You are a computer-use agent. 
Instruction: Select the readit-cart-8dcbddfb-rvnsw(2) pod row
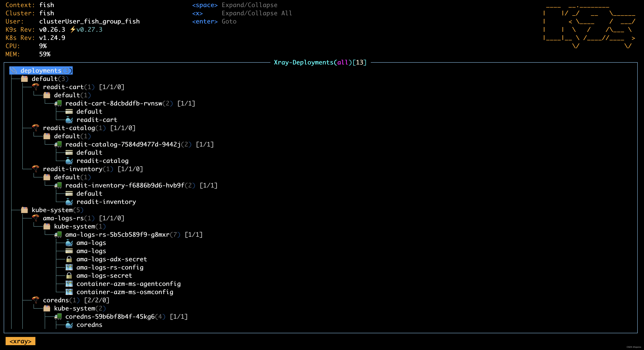125,103
